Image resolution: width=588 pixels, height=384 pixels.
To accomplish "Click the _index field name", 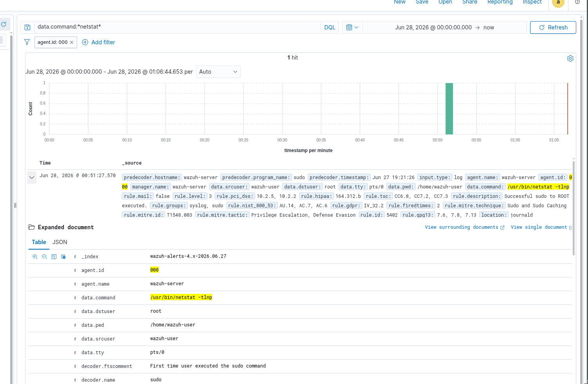I will click(x=90, y=257).
